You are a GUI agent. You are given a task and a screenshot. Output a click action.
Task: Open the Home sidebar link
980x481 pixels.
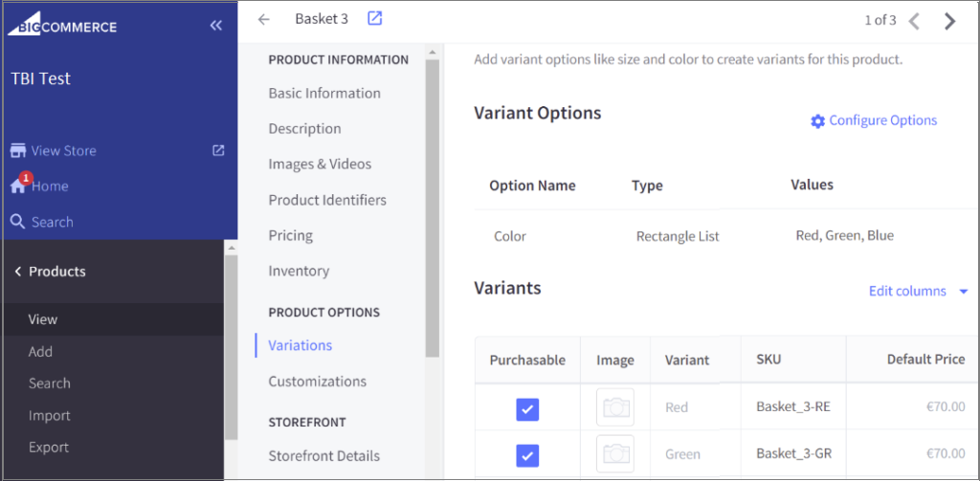click(50, 186)
